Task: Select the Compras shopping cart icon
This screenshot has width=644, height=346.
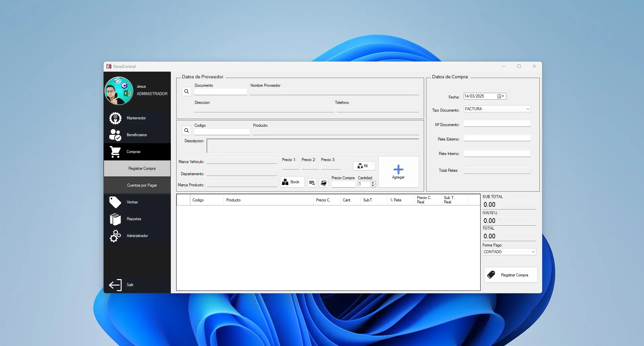Action: point(115,152)
